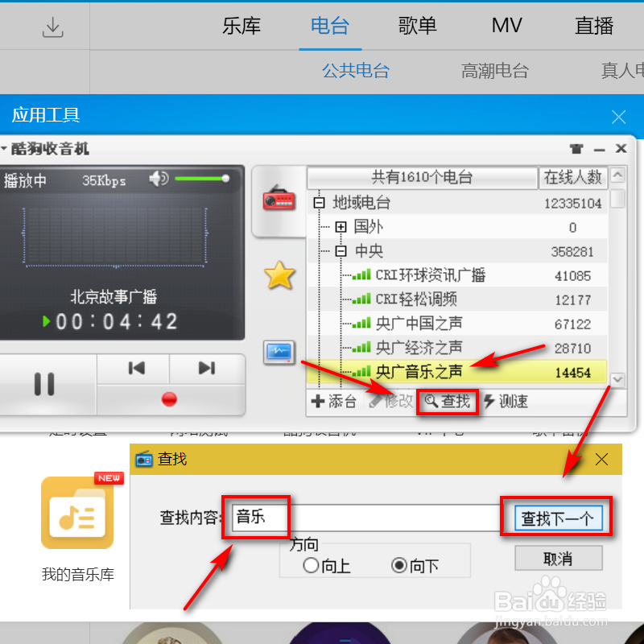Switch to the 乐库 tab
The height and width of the screenshot is (644, 644).
(242, 26)
